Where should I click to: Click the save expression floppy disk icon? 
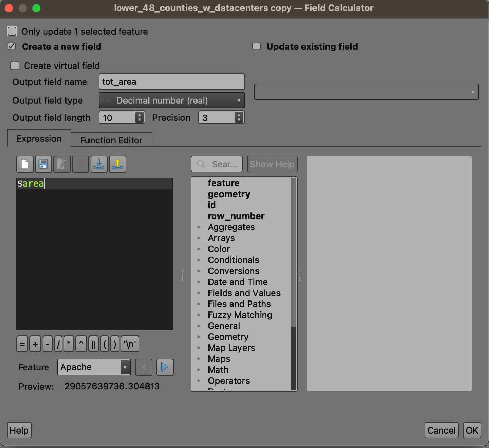[x=43, y=164]
